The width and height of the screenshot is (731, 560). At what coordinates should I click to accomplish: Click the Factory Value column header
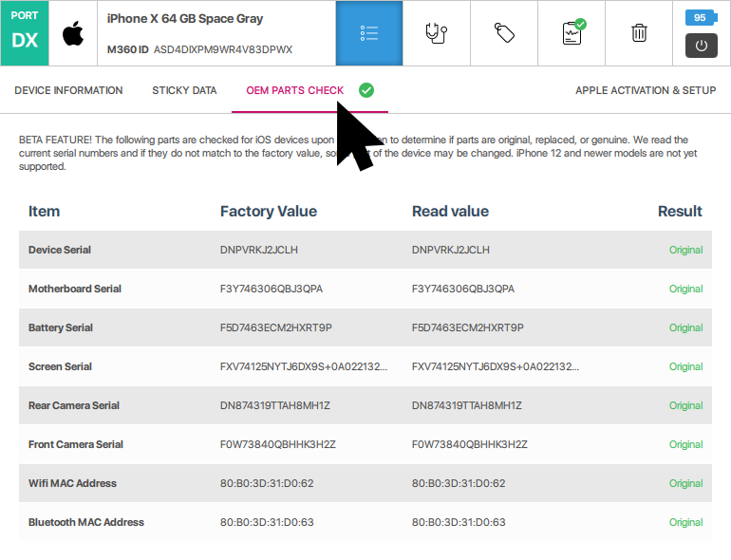click(x=269, y=212)
